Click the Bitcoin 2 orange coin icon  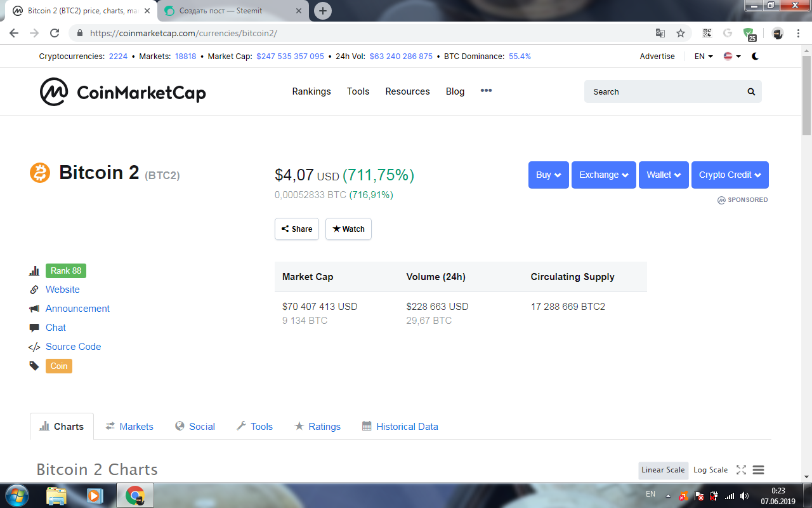point(40,173)
